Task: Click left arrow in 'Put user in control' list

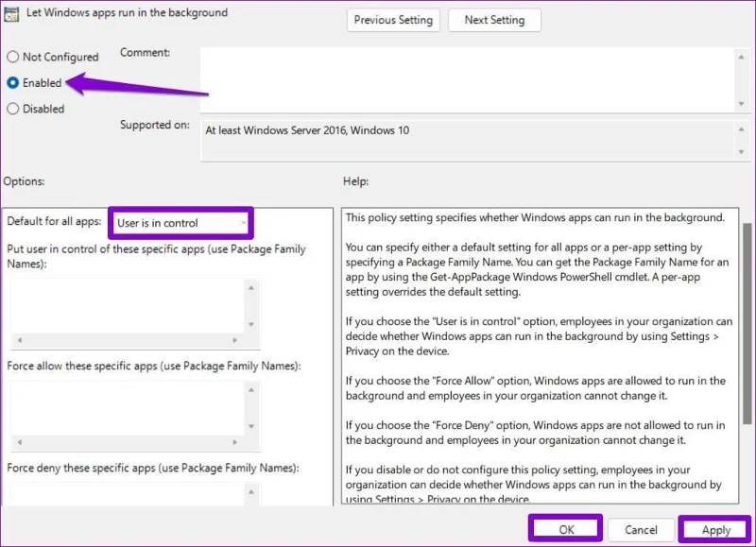Action: tap(20, 340)
